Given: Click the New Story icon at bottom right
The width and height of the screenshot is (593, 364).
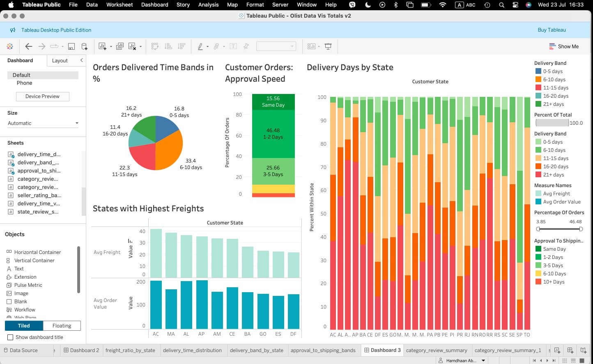Looking at the screenshot, I should click(583, 350).
